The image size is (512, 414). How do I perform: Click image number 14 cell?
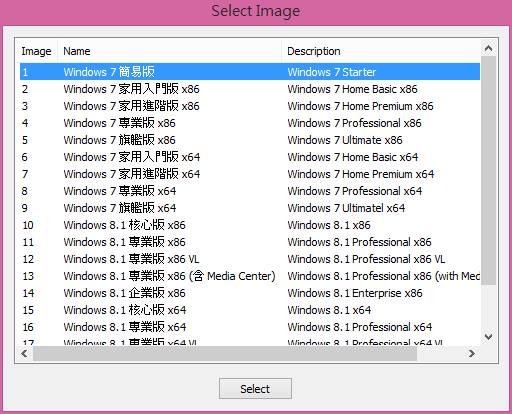click(28, 293)
